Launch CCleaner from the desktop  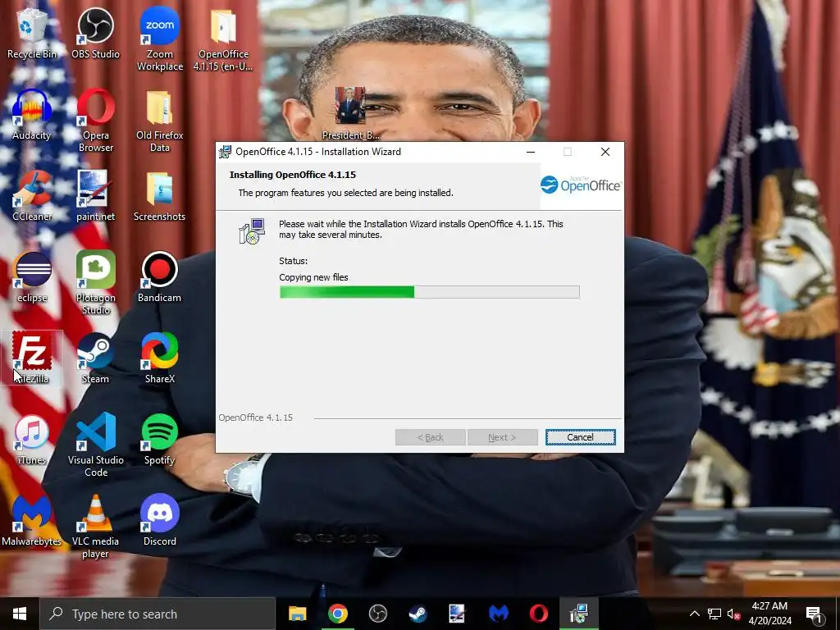click(32, 195)
